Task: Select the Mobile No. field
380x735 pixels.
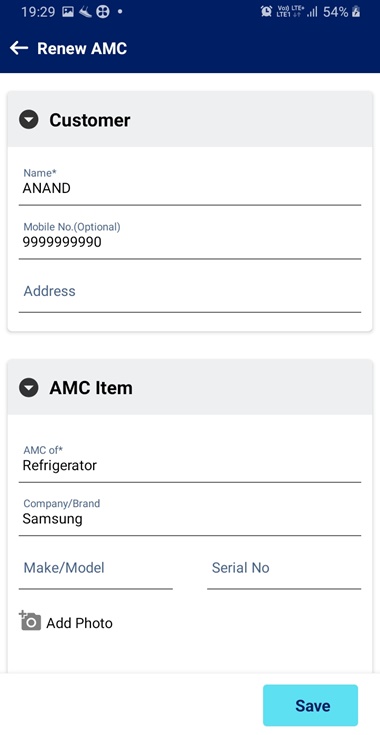Action: pos(190,240)
